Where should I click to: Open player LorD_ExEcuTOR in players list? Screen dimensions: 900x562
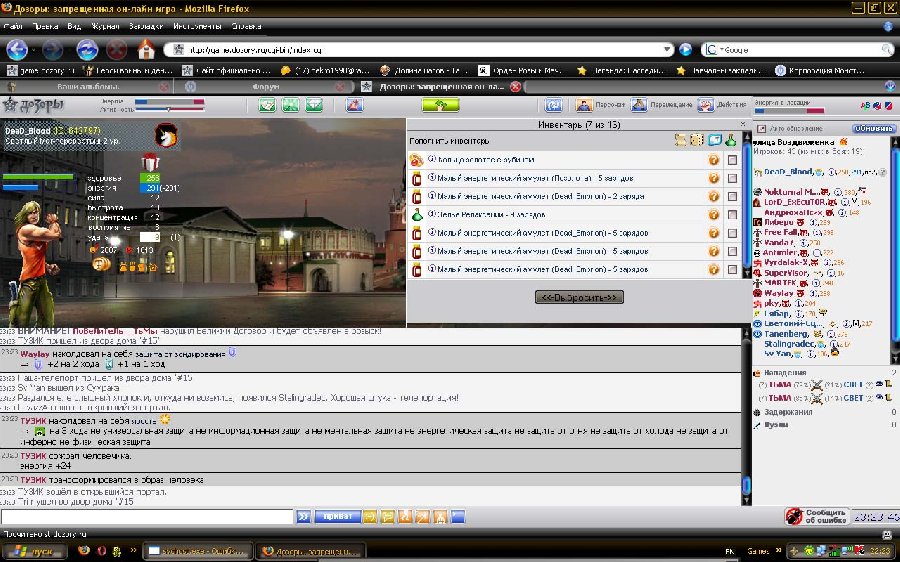[x=794, y=202]
